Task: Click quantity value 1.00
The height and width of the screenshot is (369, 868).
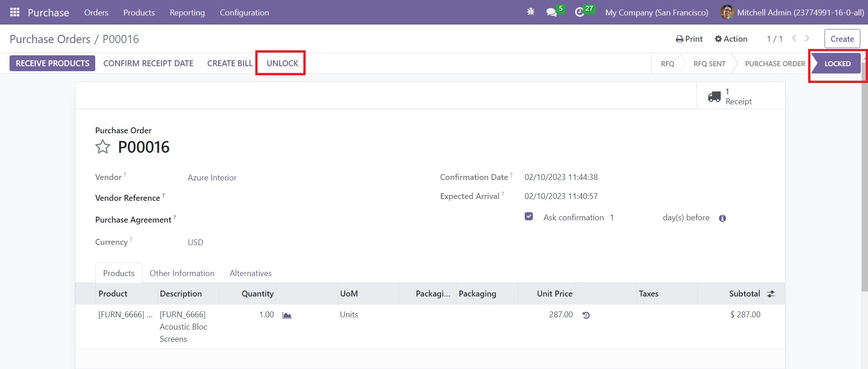Action: pyautogui.click(x=266, y=315)
